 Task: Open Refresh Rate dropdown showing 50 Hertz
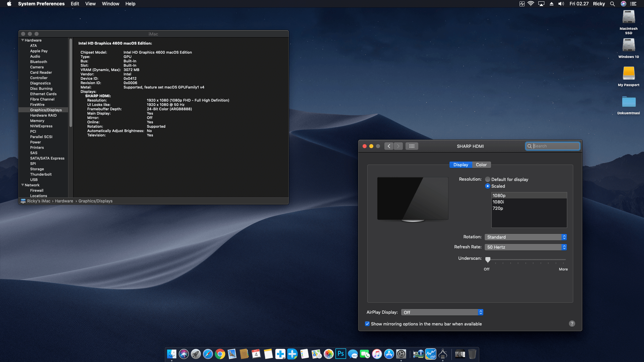(526, 247)
